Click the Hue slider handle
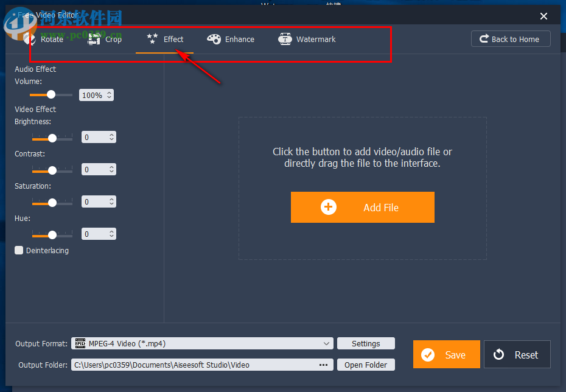This screenshot has width=566, height=392. [52, 235]
